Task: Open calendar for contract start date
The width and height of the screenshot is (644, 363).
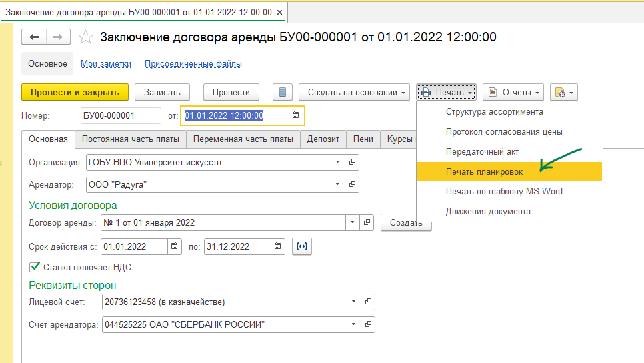Action: coord(175,246)
